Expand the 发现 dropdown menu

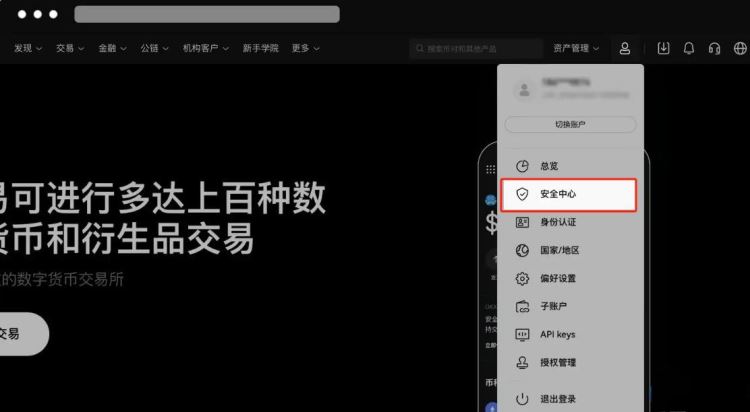28,48
